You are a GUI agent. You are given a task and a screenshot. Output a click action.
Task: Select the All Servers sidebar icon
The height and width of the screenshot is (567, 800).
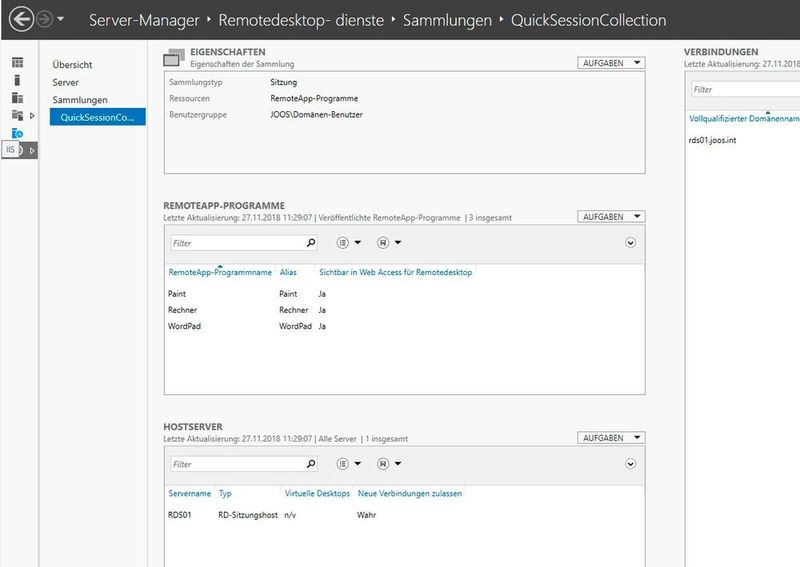[17, 97]
